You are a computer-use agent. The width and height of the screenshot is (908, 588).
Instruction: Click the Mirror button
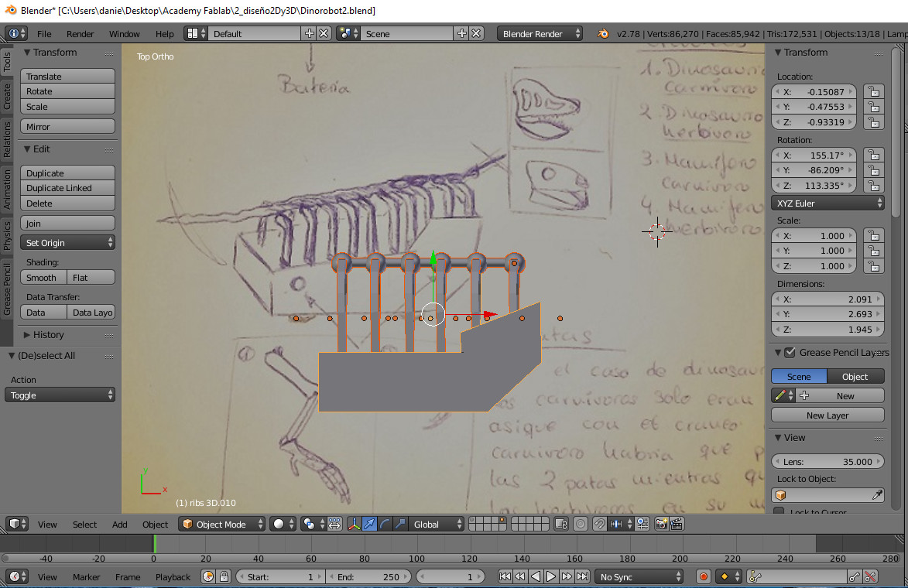pyautogui.click(x=67, y=126)
